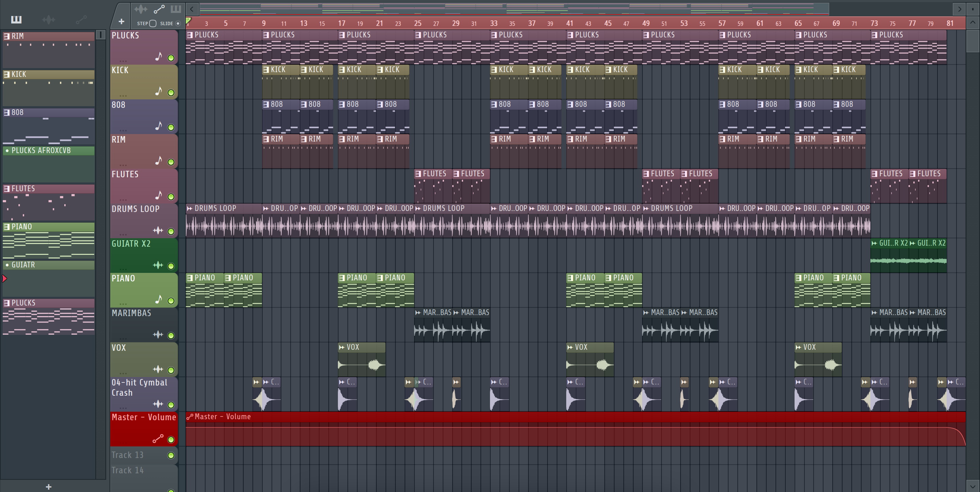This screenshot has height=492, width=980.
Task: Mute the DRUMS LOOP track green light
Action: [171, 231]
